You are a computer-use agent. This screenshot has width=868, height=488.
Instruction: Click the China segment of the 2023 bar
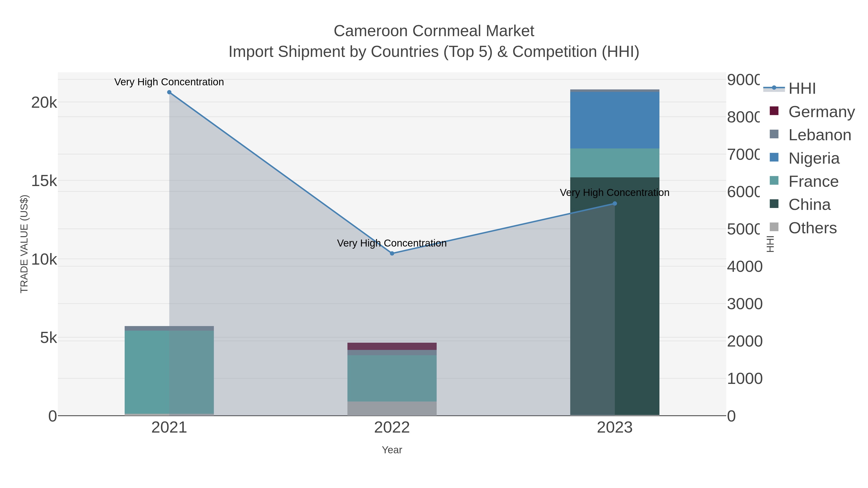click(615, 296)
